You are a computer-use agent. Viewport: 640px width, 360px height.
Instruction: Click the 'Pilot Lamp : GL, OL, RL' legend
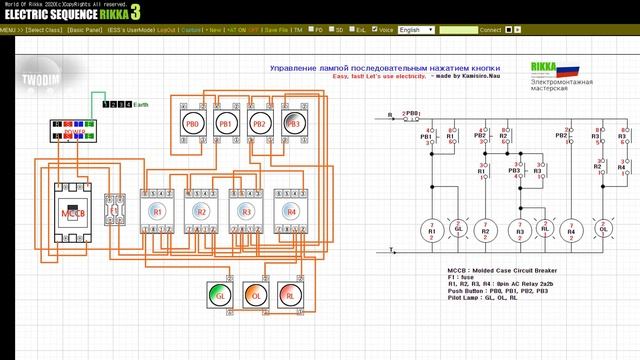coord(482,298)
